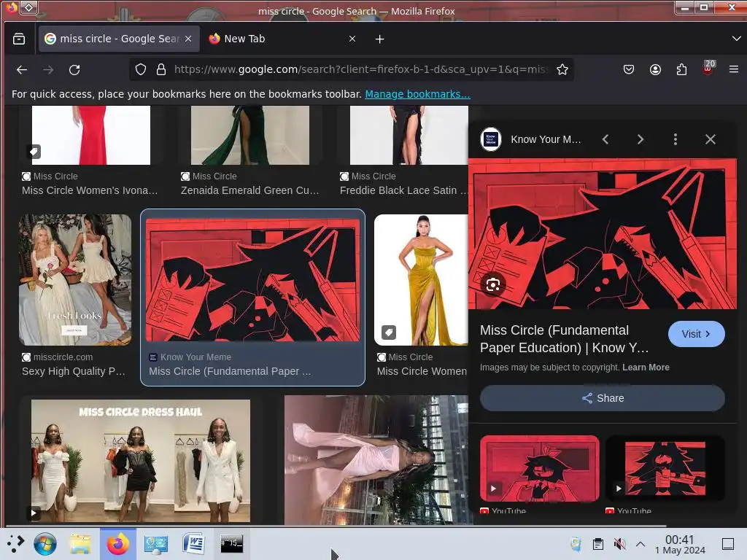Go back to the previous page
The height and width of the screenshot is (560, 747).
coord(21,69)
